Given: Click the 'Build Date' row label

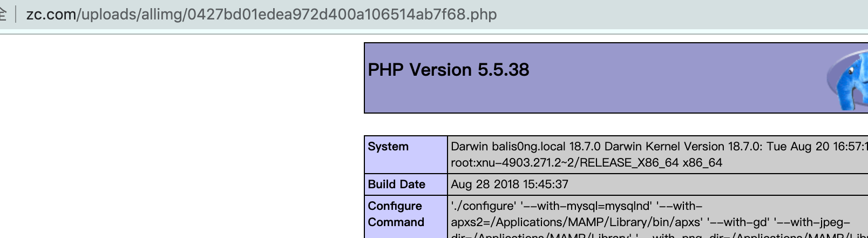Looking at the screenshot, I should coord(396,184).
